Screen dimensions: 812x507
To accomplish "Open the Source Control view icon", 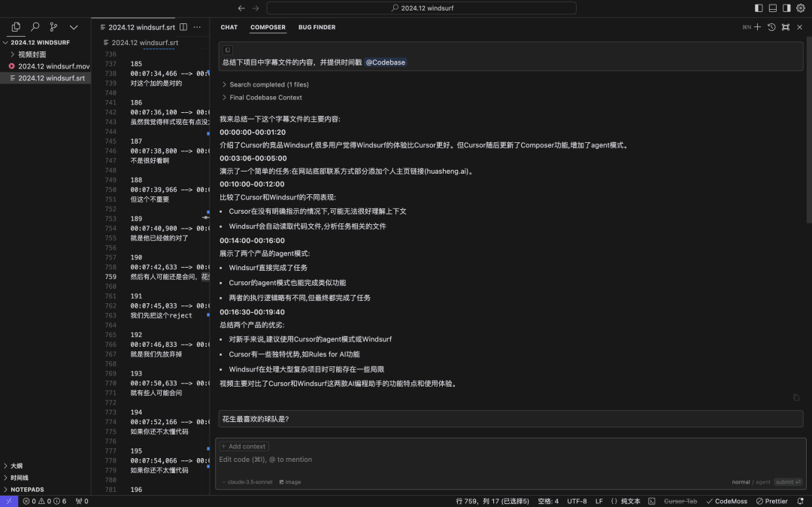I will (53, 27).
